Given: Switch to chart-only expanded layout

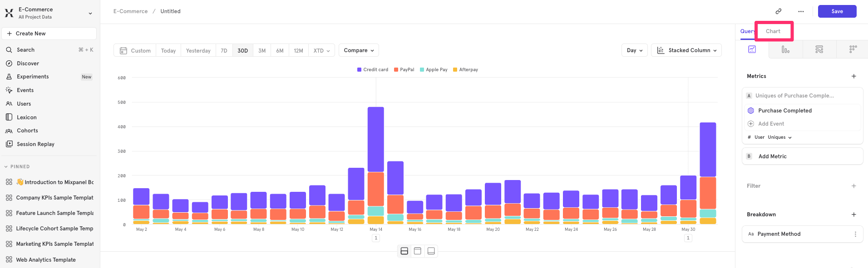Looking at the screenshot, I should click(418, 251).
